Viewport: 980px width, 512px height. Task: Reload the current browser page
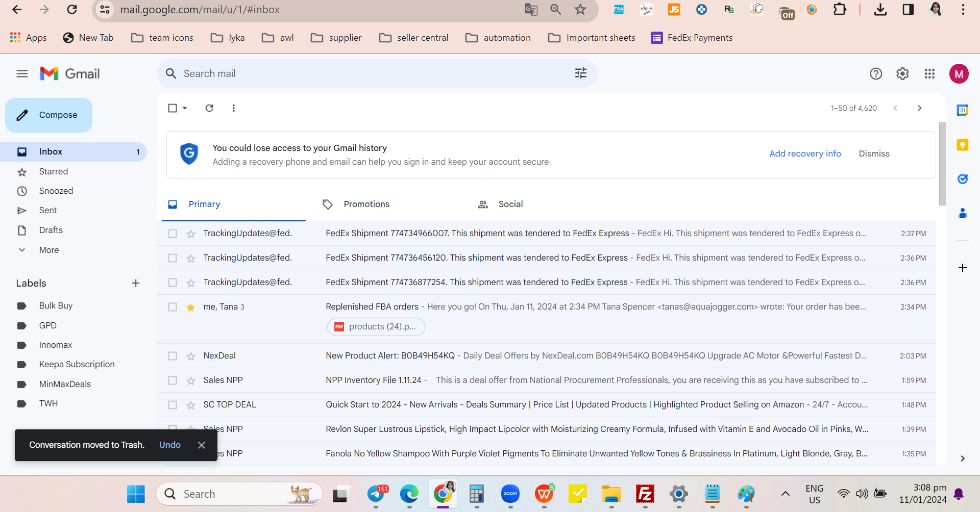pos(72,10)
